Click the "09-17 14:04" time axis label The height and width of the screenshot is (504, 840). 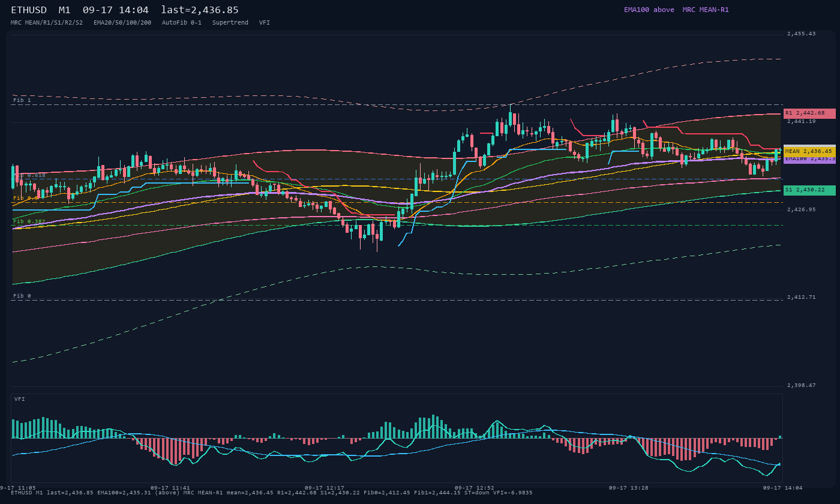782,488
